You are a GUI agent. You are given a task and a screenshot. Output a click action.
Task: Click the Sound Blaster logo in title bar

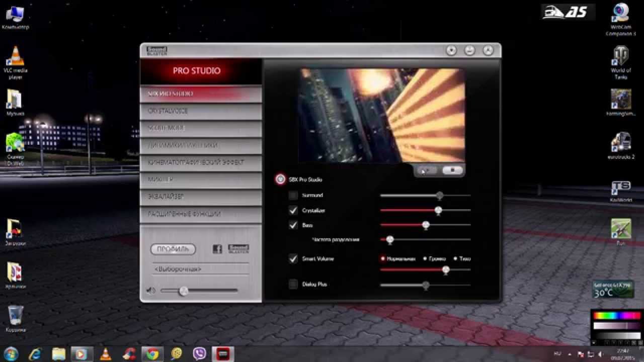[x=156, y=51]
